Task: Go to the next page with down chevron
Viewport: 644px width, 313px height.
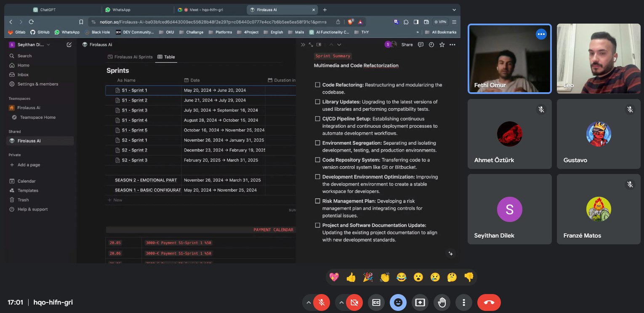Action: (339, 45)
